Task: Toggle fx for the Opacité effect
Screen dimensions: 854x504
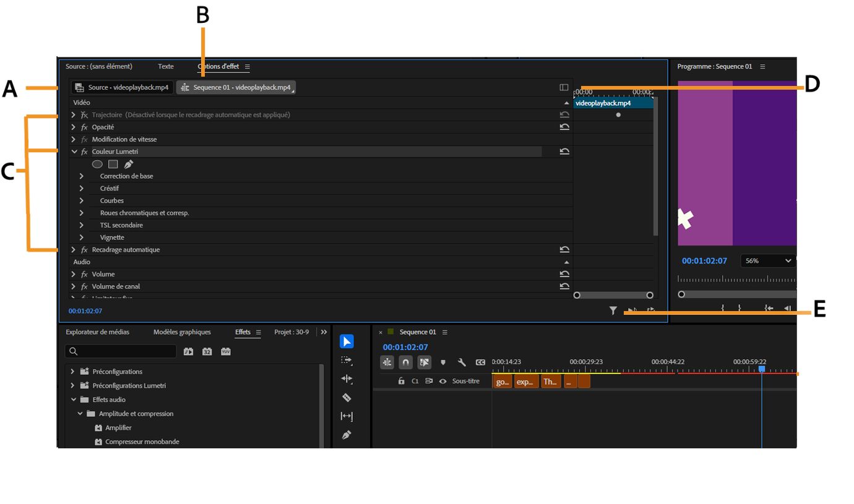Action: coord(85,127)
